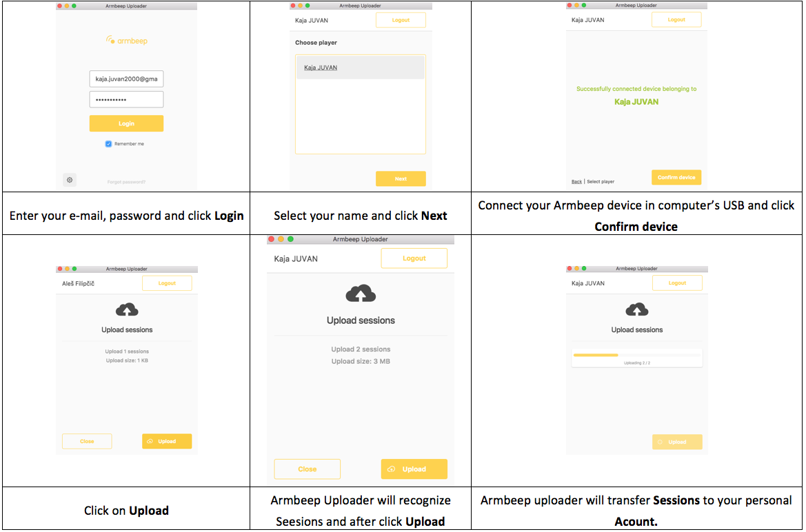Open settings gear in the login window

click(70, 180)
